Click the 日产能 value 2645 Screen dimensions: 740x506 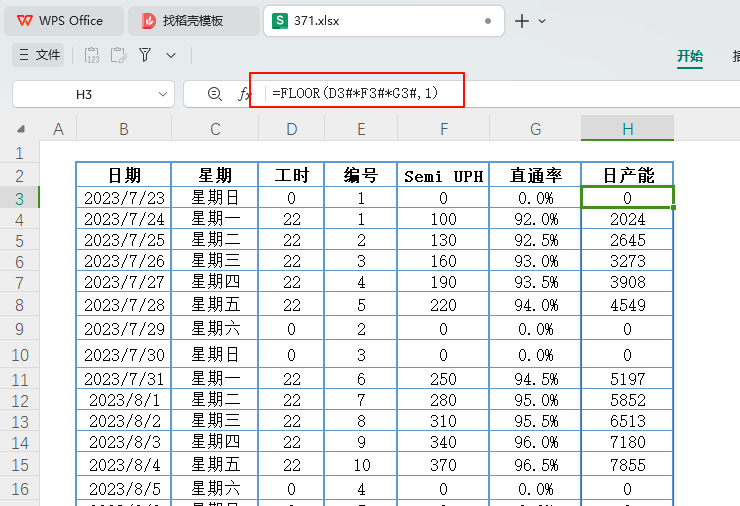tap(627, 240)
